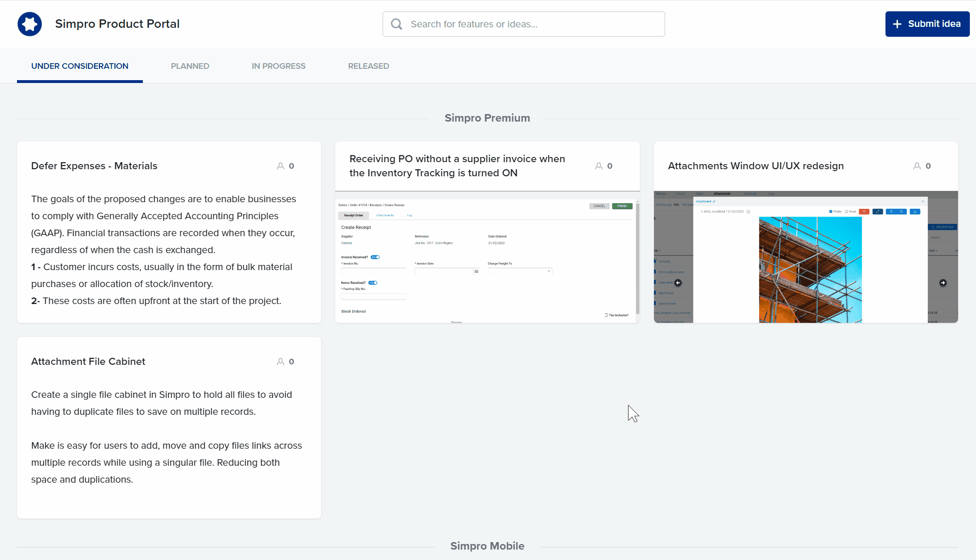Image resolution: width=976 pixels, height=560 pixels.
Task: Click vote count on Attachment File Cabinet card
Action: tap(291, 362)
